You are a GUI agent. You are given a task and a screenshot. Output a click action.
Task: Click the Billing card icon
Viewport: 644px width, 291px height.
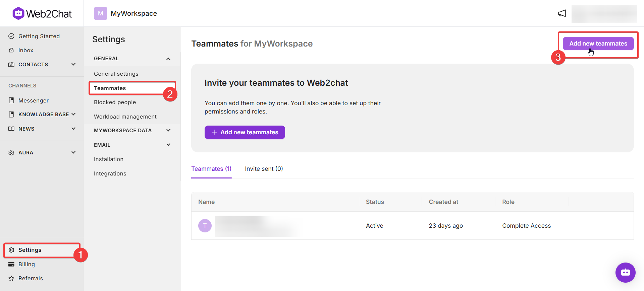point(11,264)
